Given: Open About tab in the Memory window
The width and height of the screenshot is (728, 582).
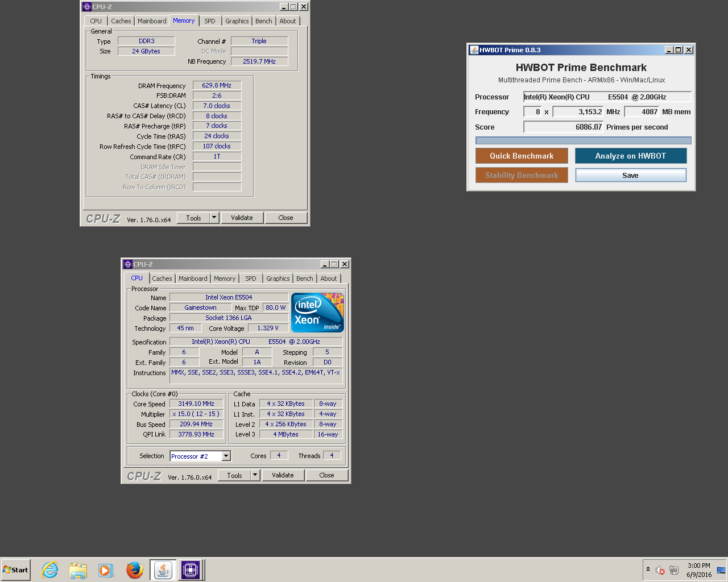Looking at the screenshot, I should 288,21.
